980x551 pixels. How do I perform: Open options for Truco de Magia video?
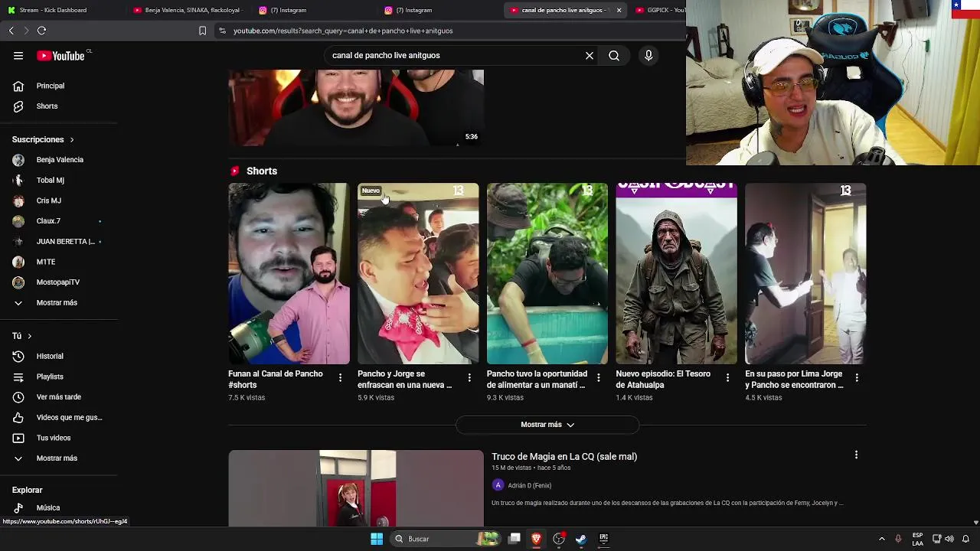point(856,455)
